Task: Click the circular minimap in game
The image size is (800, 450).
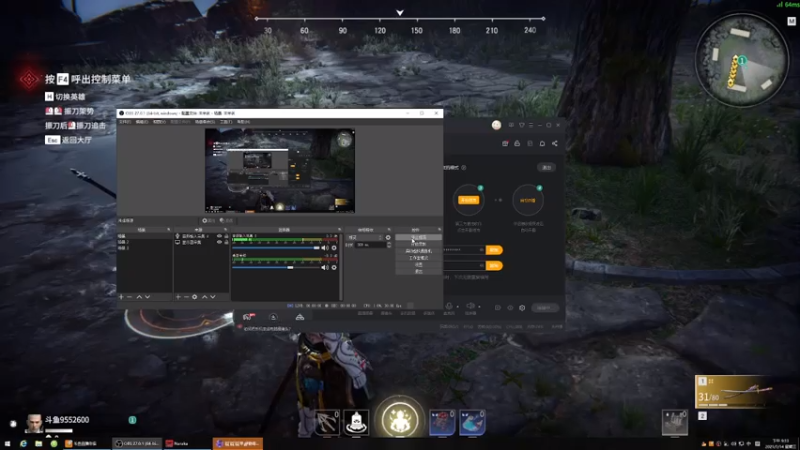Action: (x=741, y=60)
